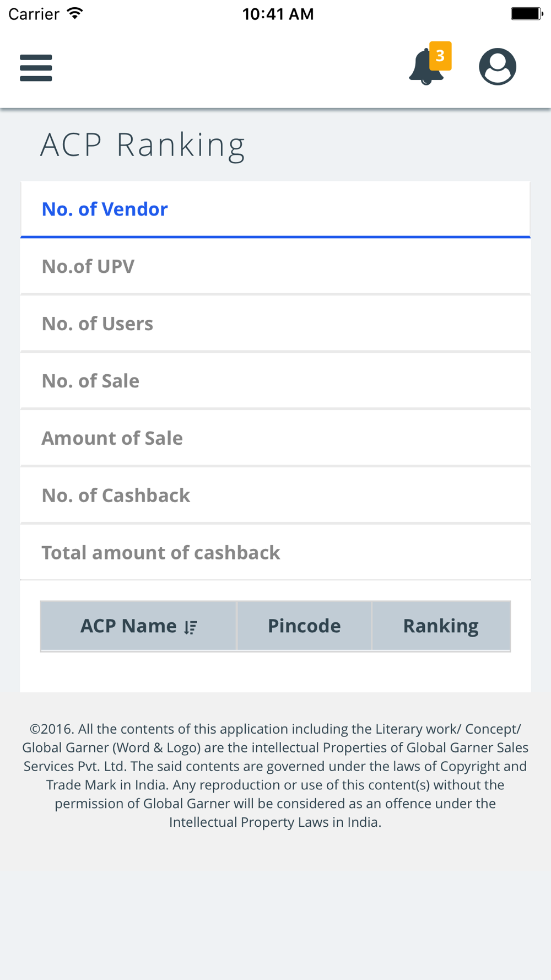551x980 pixels.
Task: Open notifications via the bell icon
Action: pyautogui.click(x=426, y=67)
